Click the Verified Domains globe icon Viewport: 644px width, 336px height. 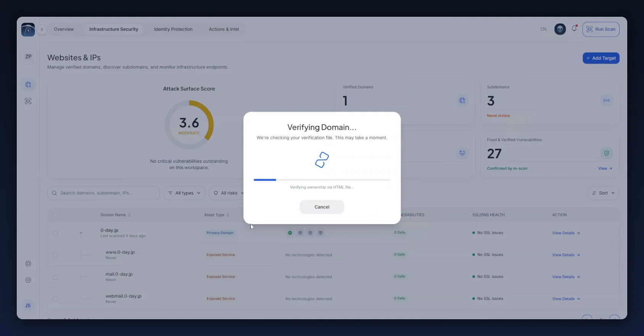pyautogui.click(x=462, y=100)
